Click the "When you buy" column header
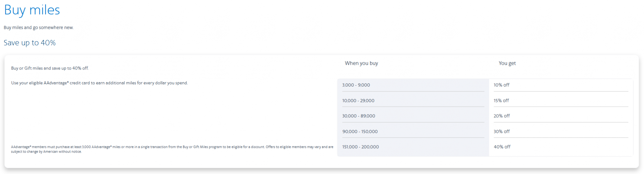644x174 pixels. click(x=361, y=63)
